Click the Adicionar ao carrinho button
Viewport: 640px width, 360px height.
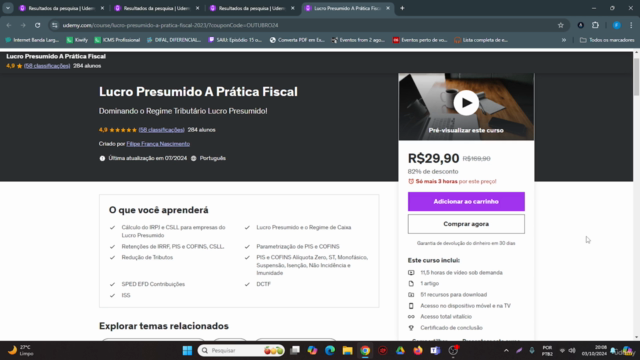466,202
